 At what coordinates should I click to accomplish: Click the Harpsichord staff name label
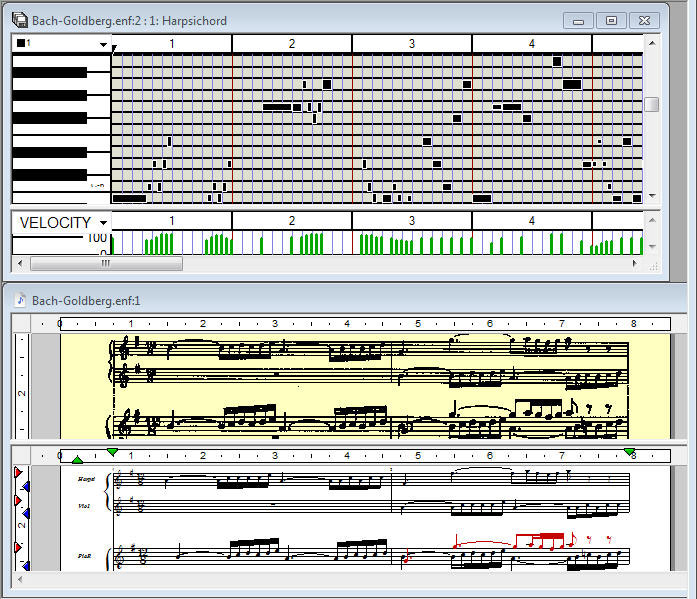[x=86, y=479]
